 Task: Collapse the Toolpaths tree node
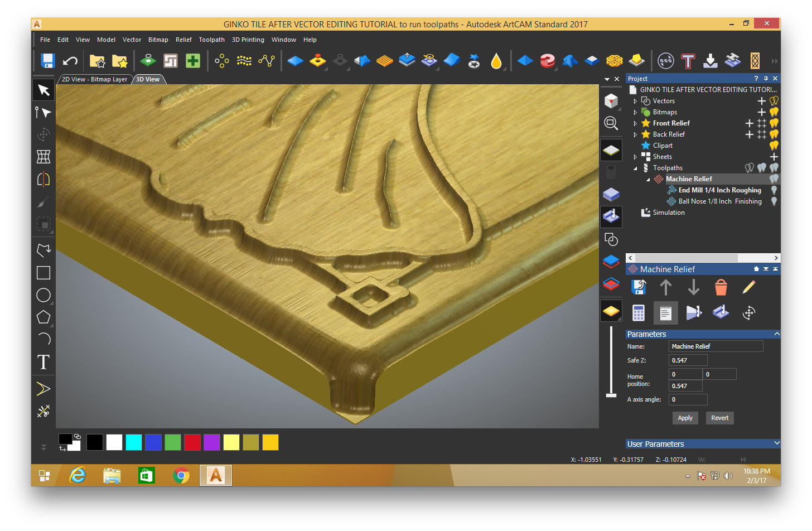point(635,168)
